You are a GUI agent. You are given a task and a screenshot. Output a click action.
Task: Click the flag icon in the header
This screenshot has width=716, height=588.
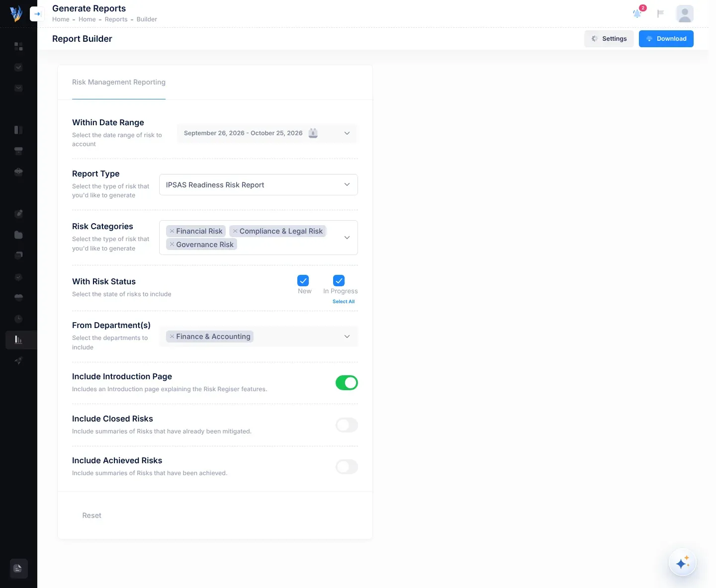tap(660, 13)
